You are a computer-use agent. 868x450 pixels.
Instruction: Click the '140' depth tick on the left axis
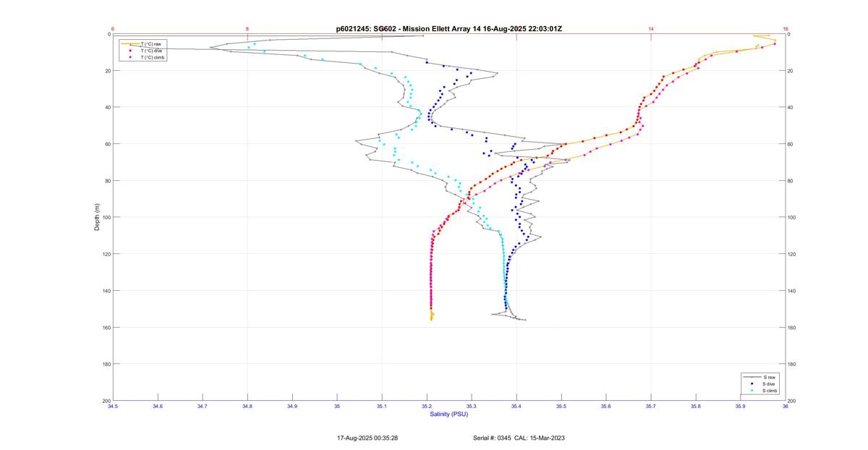tap(106, 291)
